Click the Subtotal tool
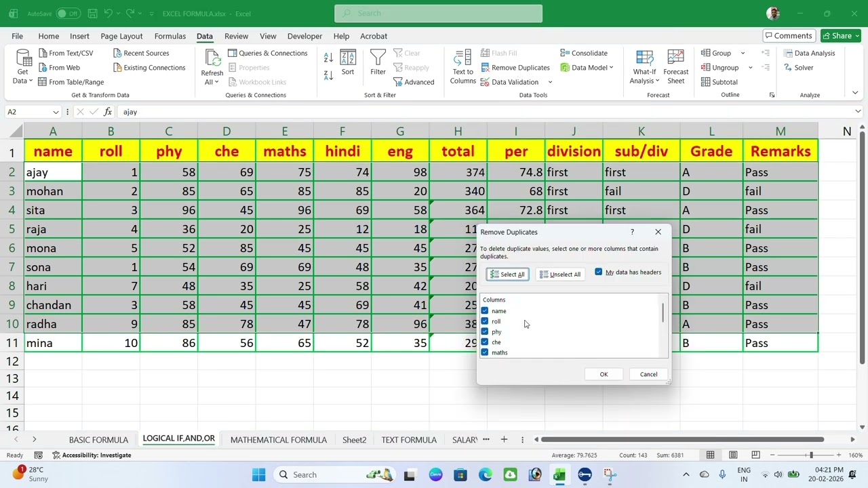 point(719,82)
